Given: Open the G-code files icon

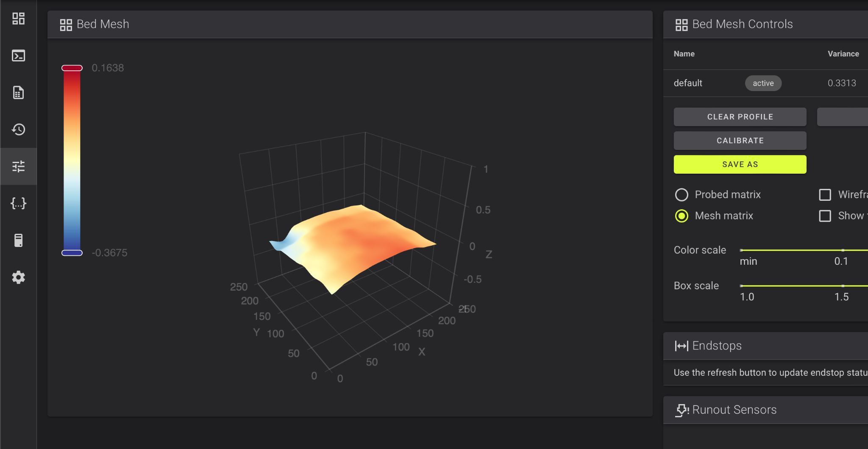Looking at the screenshot, I should 18,92.
